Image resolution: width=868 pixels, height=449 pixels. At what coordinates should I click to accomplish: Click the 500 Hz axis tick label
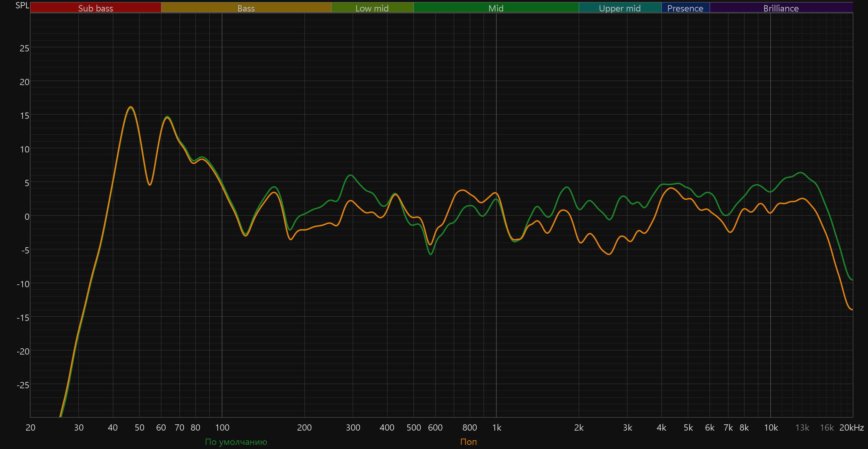[414, 427]
